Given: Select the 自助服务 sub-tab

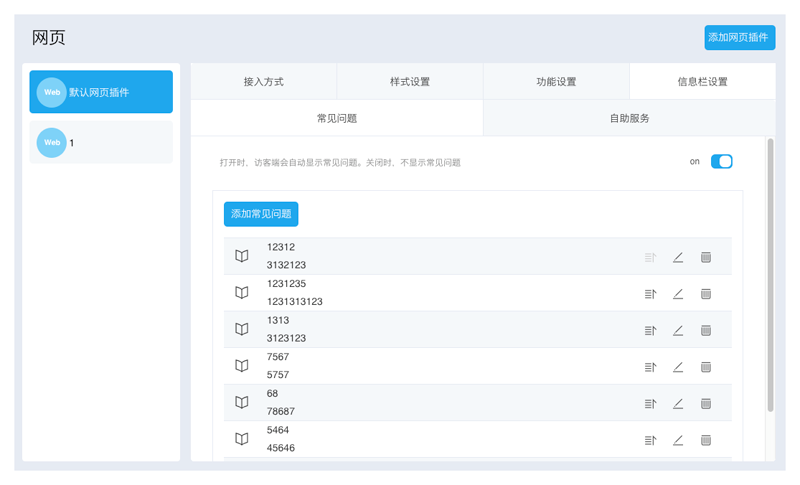Looking at the screenshot, I should click(629, 118).
